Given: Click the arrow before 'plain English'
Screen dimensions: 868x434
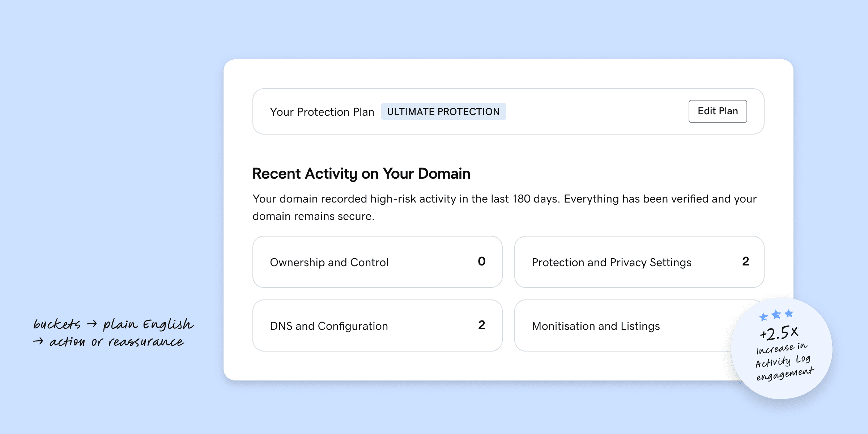Looking at the screenshot, I should (x=92, y=324).
